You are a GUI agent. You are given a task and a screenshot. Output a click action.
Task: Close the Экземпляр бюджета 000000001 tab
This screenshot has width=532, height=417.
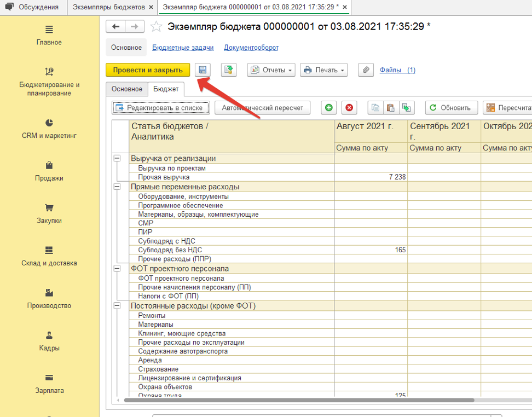click(x=345, y=7)
